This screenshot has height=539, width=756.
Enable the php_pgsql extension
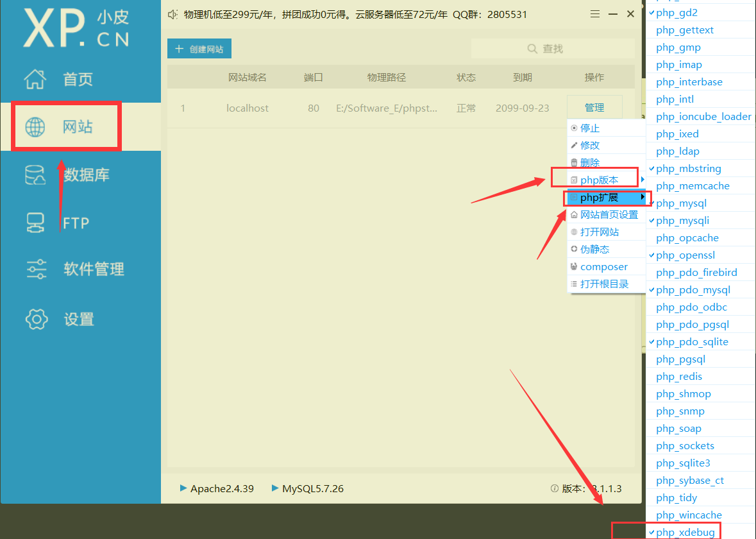700,359
